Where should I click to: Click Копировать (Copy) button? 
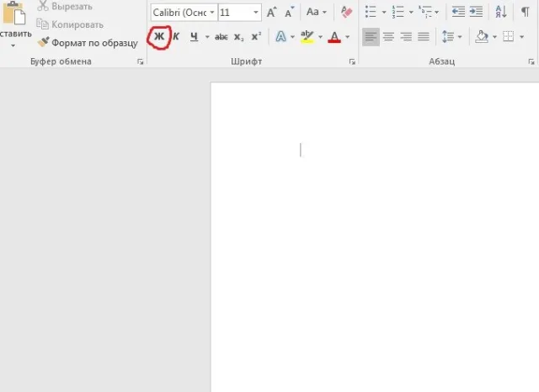click(70, 24)
